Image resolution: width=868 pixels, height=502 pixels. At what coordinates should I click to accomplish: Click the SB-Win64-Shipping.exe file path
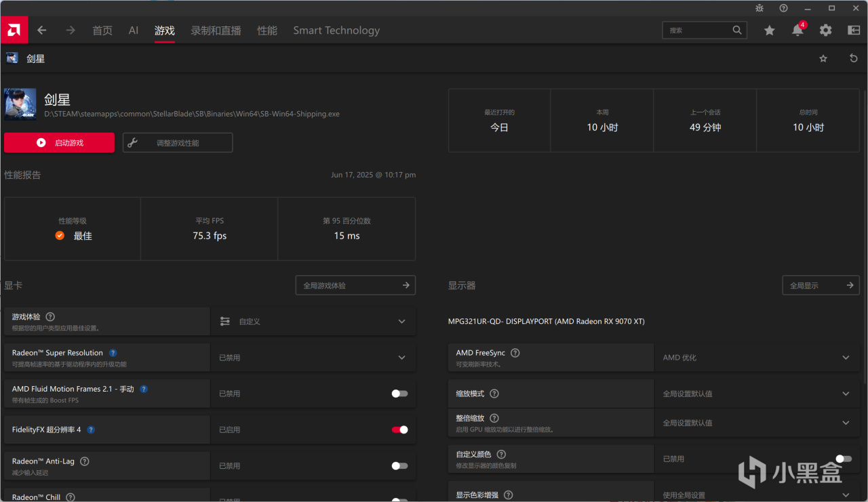coord(192,114)
